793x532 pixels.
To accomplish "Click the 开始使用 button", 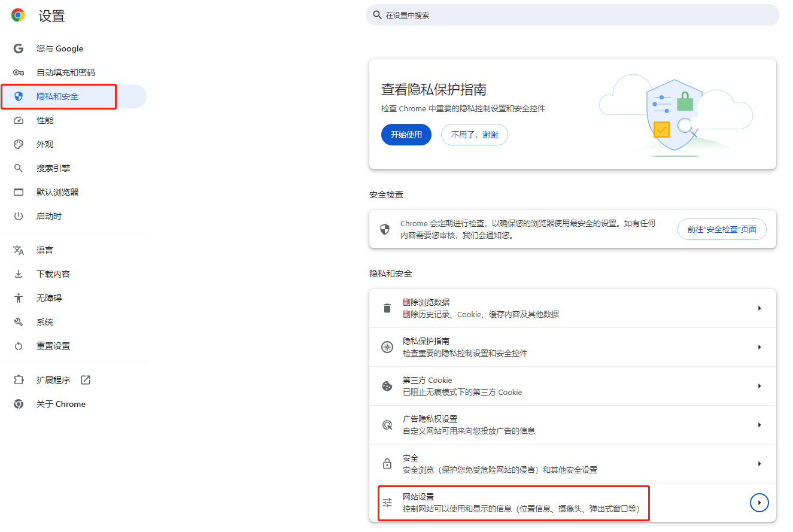I will [x=406, y=135].
